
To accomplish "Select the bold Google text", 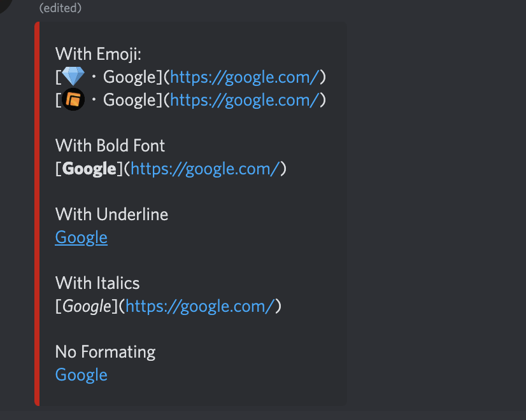I will click(89, 168).
